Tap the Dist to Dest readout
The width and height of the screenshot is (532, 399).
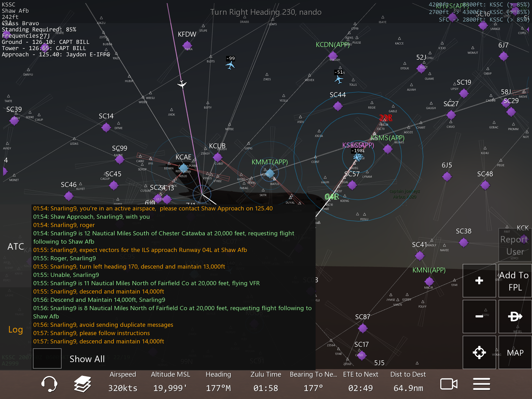tap(408, 382)
